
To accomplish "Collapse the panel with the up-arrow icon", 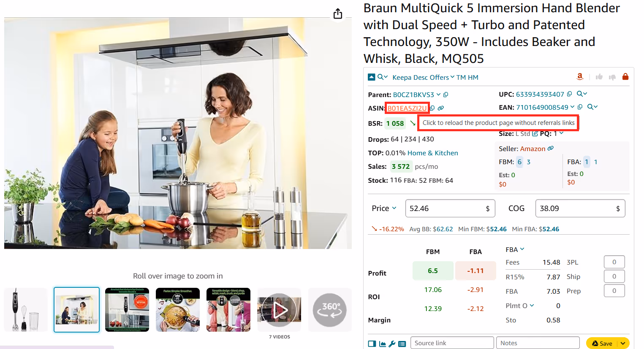I will (372, 77).
